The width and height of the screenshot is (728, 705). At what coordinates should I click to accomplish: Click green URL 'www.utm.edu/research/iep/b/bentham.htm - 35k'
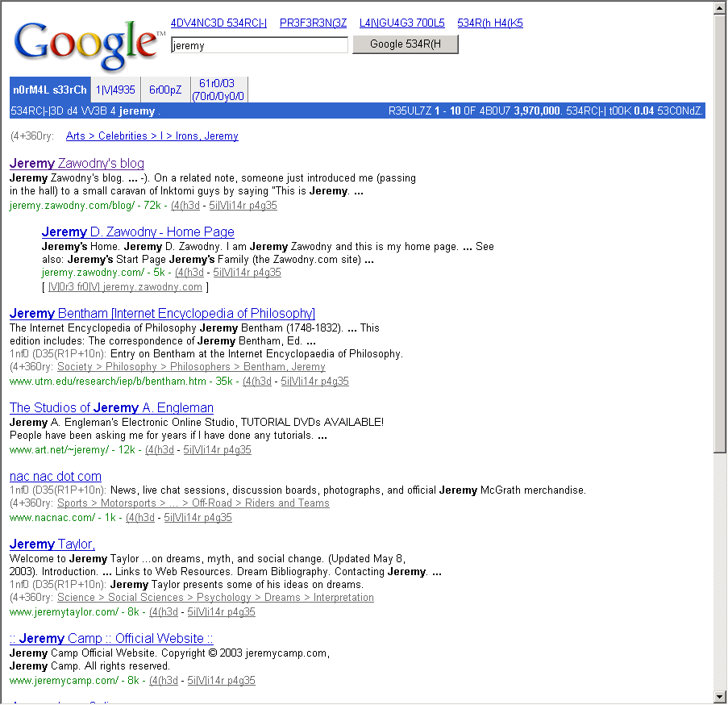point(121,382)
